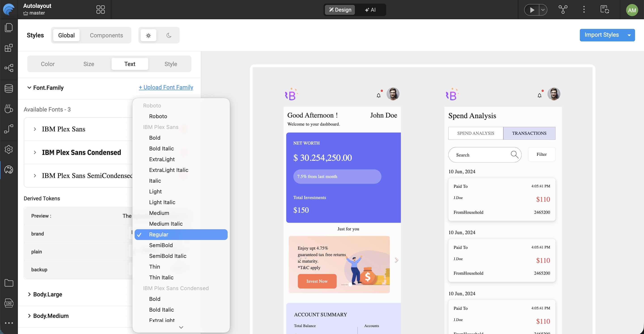
Task: Select the TRANSACTIONS tab in preview
Action: (529, 133)
